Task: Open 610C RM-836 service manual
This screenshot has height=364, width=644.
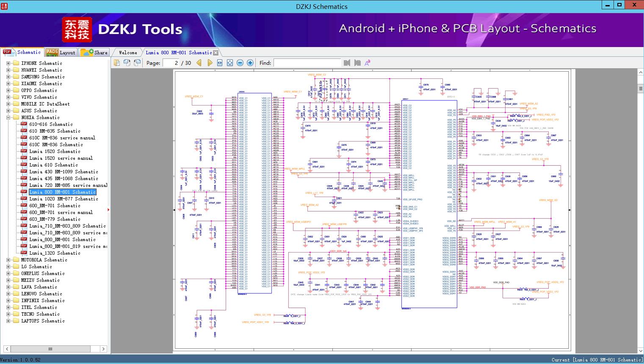Action: tap(62, 138)
